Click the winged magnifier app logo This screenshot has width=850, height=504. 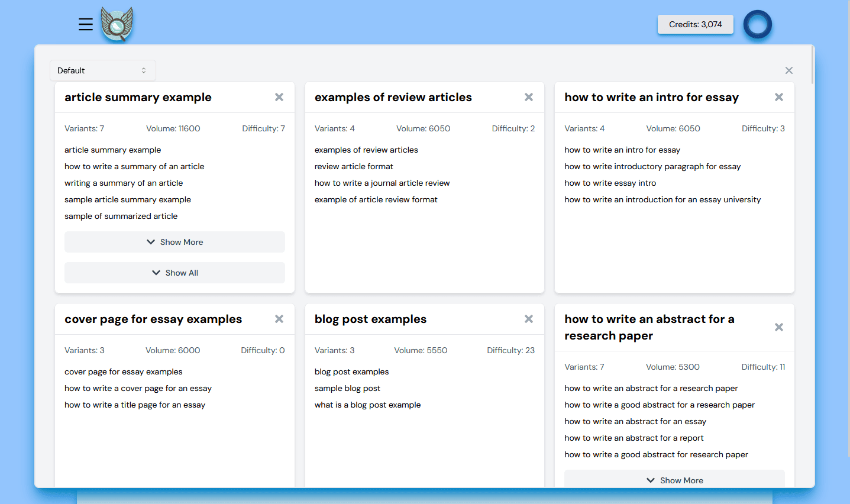pos(116,24)
